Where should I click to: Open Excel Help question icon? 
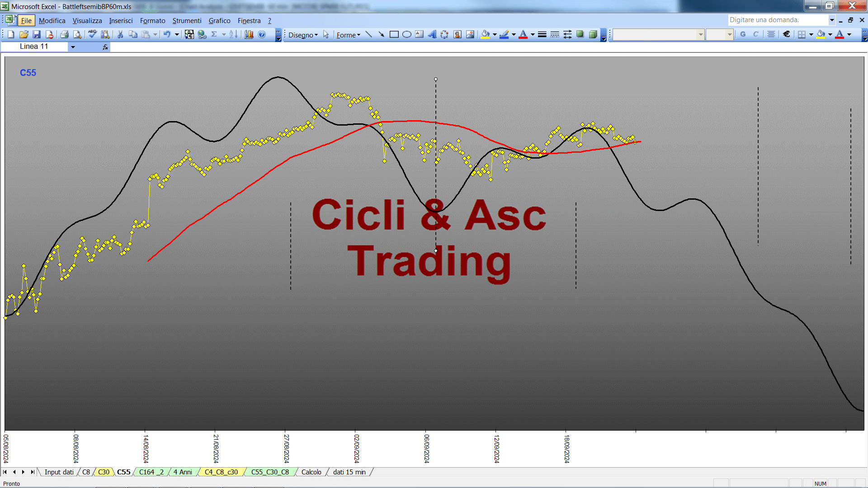click(x=262, y=34)
